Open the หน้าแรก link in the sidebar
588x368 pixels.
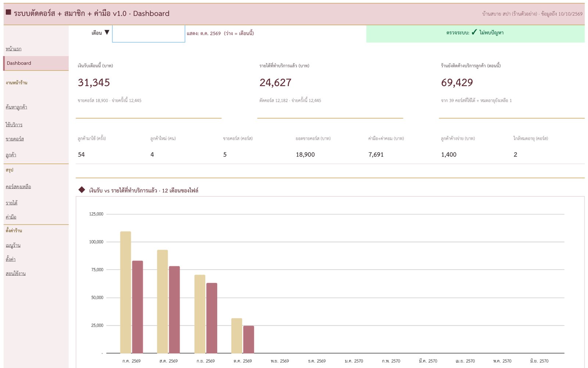(14, 49)
